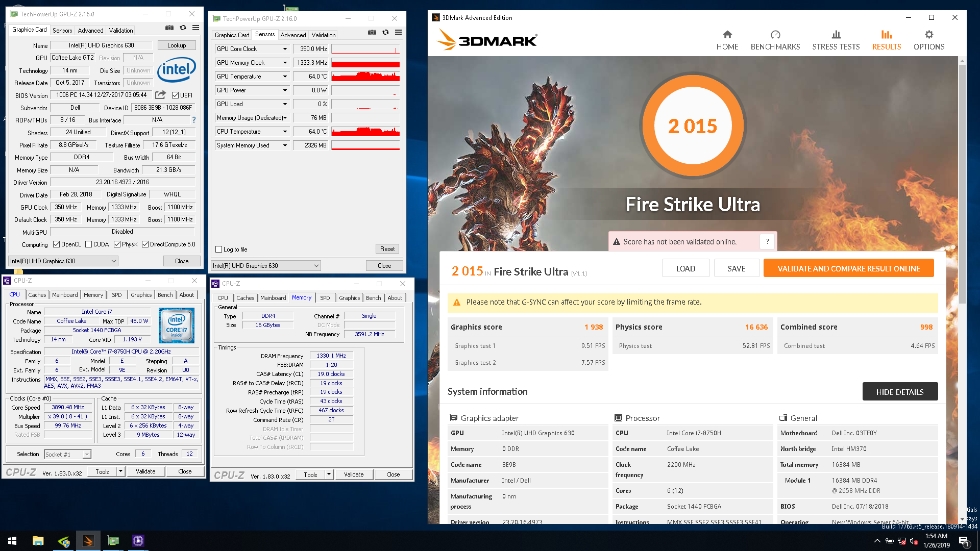Click the GPU Temperature sensor graph
This screenshot has width=980, height=551.
365,77
